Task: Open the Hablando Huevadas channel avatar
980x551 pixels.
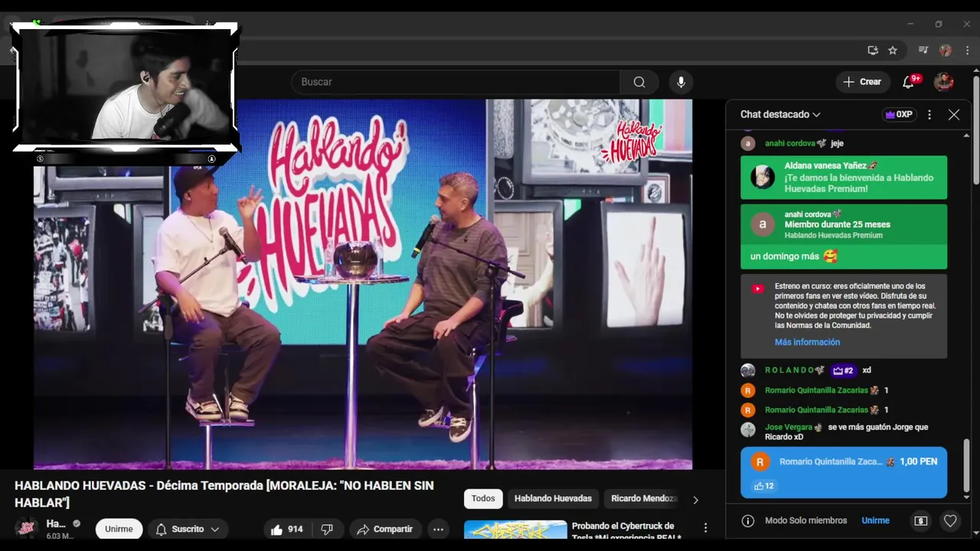Action: [28, 529]
